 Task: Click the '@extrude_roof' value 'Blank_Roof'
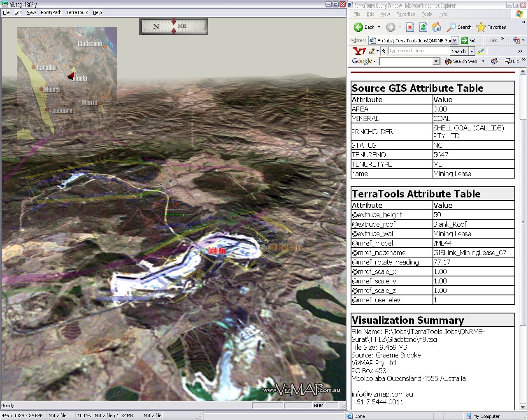point(450,224)
